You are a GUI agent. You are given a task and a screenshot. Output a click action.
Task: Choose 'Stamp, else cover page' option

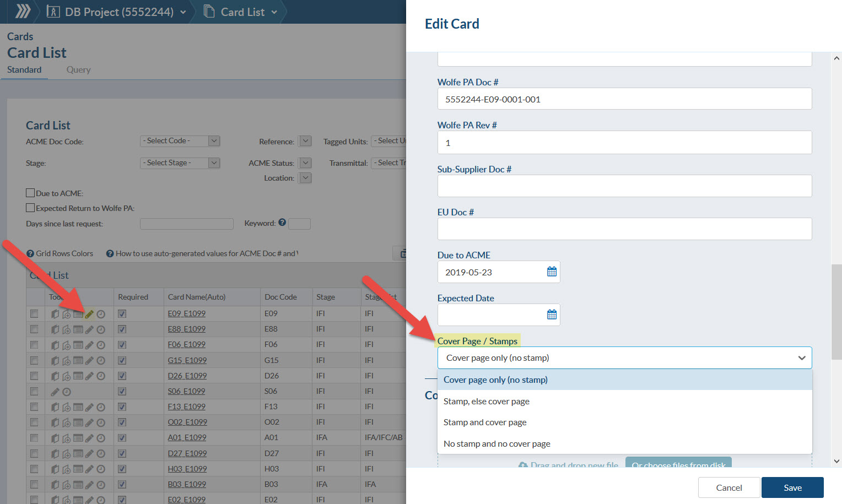point(624,401)
